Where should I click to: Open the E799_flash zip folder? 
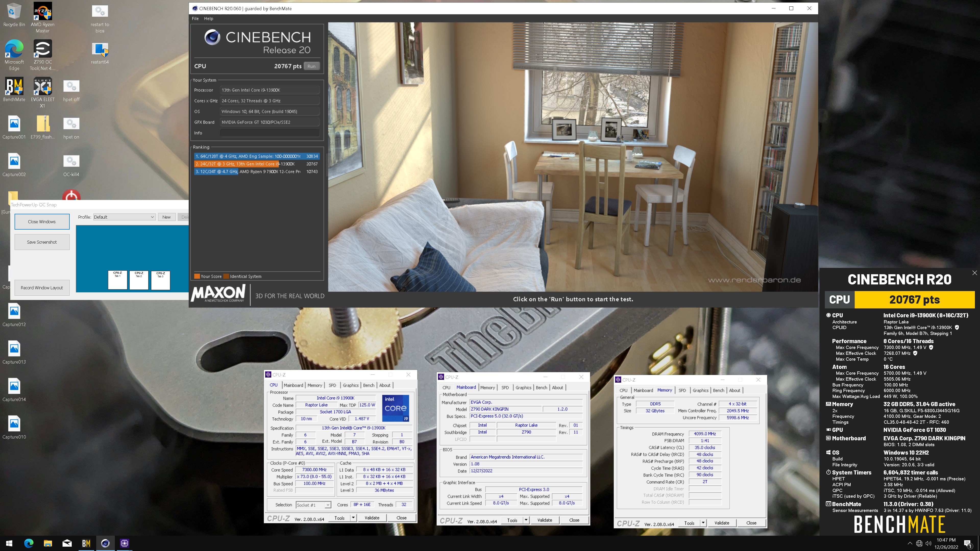pos(43,127)
